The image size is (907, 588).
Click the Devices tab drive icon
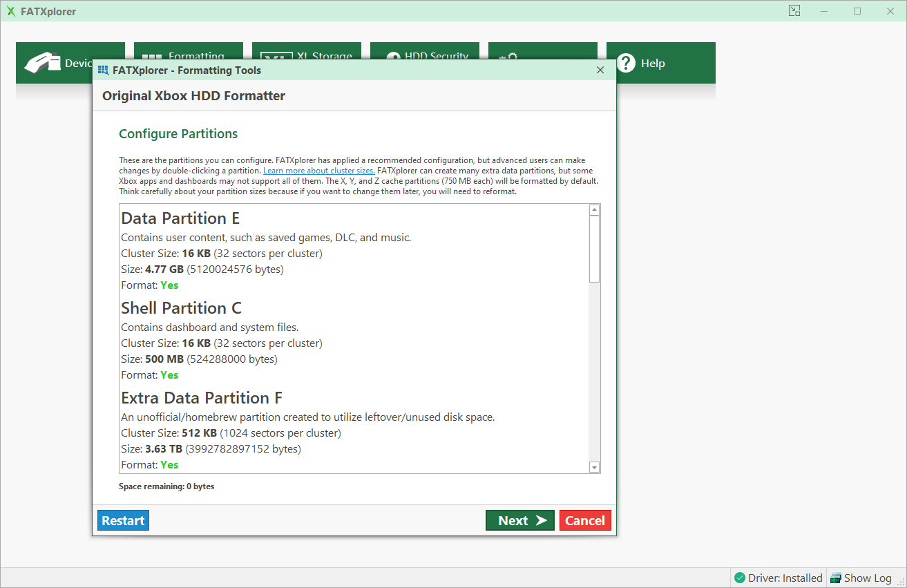(42, 63)
